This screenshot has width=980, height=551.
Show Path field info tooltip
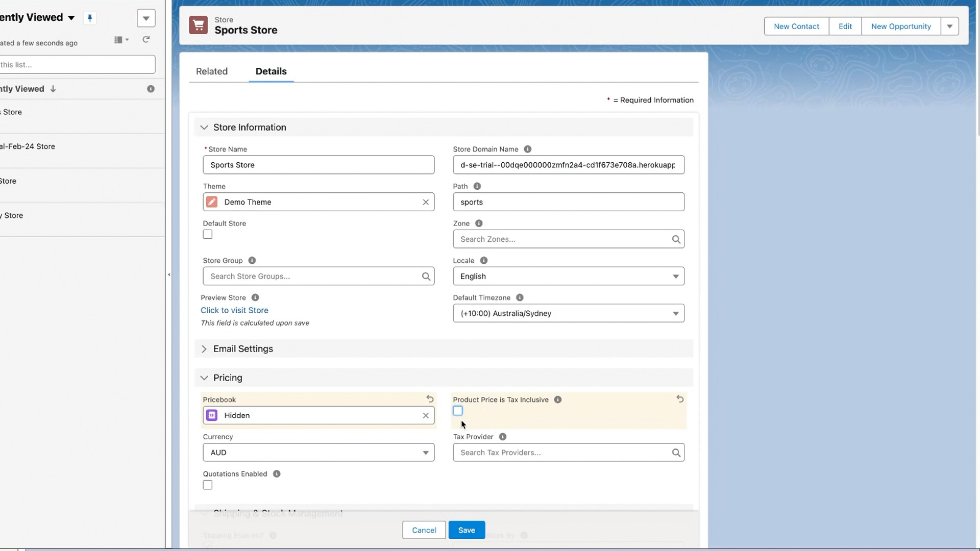click(477, 186)
